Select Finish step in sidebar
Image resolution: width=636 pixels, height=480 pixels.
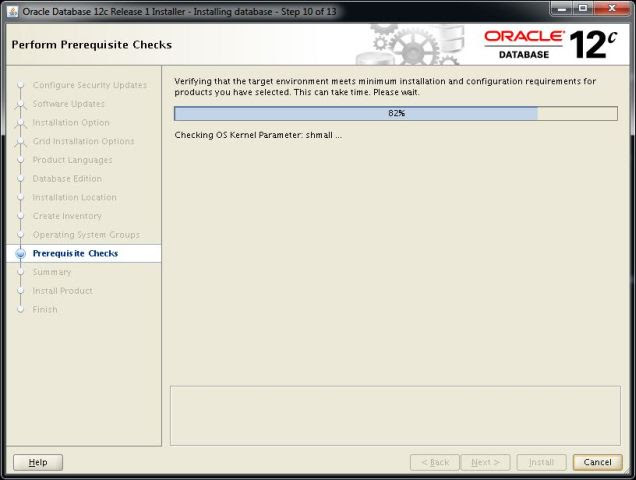point(45,309)
